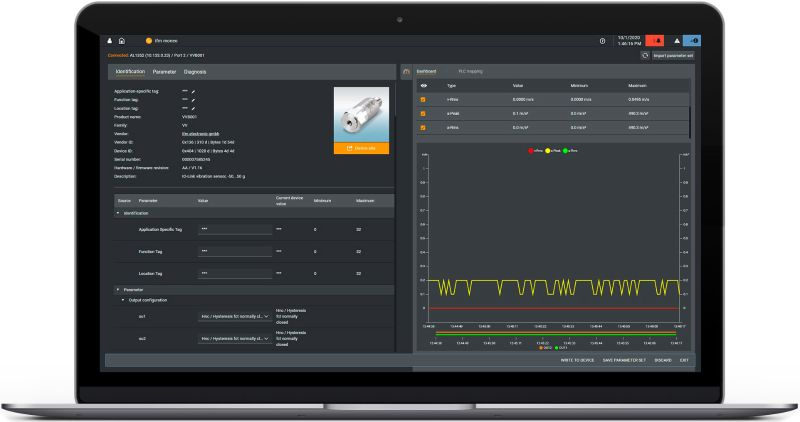This screenshot has width=800, height=422.
Task: Uncheck the v-Rms checkbox
Action: [x=423, y=99]
